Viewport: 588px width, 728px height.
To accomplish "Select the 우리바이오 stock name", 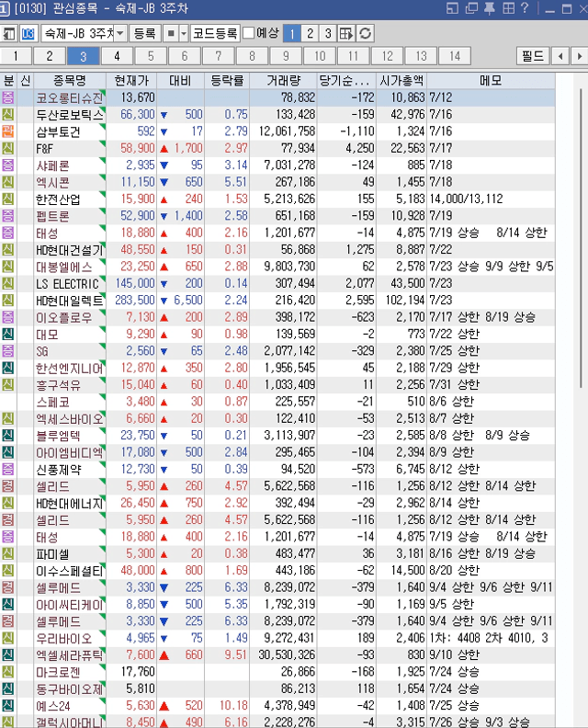I will click(x=64, y=639).
